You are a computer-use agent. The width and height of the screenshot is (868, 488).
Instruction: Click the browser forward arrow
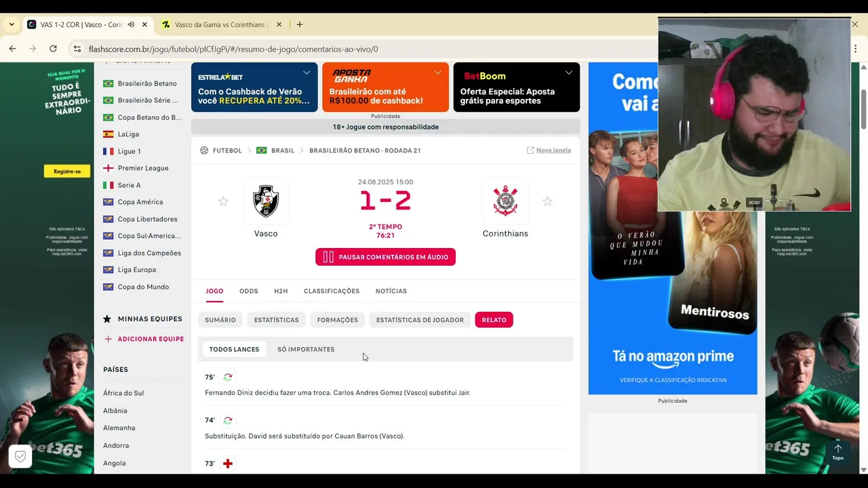click(x=33, y=49)
